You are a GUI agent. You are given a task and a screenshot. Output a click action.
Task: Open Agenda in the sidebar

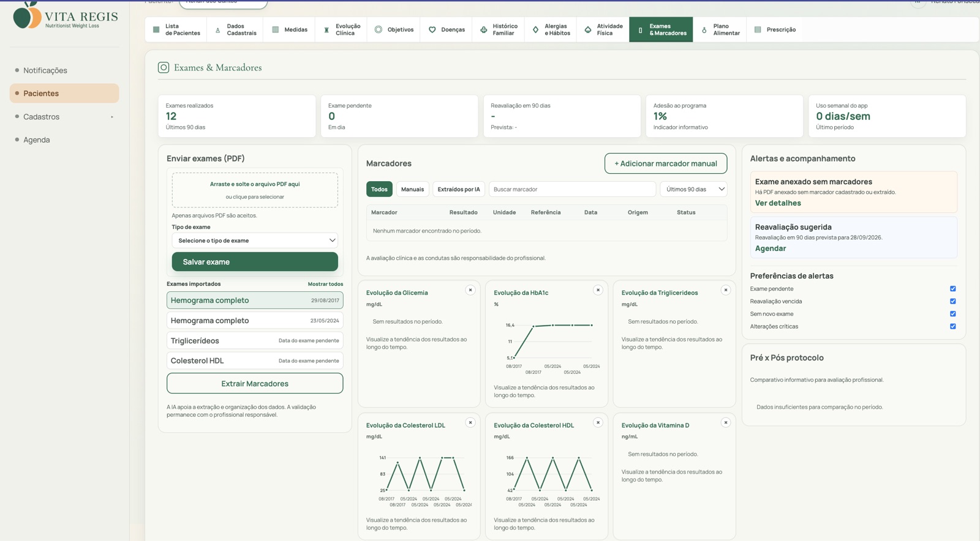tap(64, 140)
